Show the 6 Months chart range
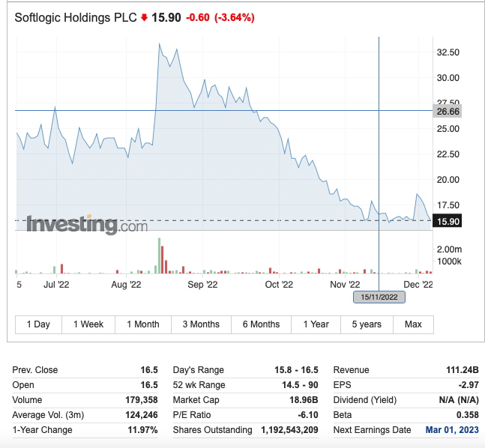 click(261, 324)
